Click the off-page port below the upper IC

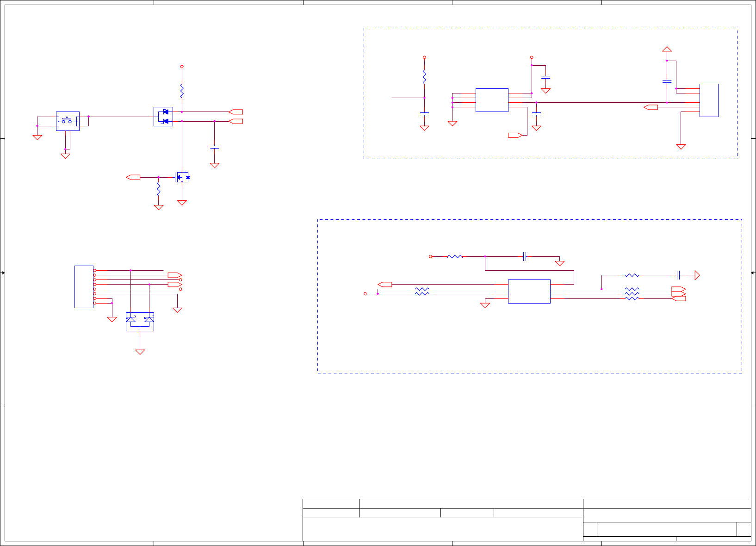coord(515,135)
